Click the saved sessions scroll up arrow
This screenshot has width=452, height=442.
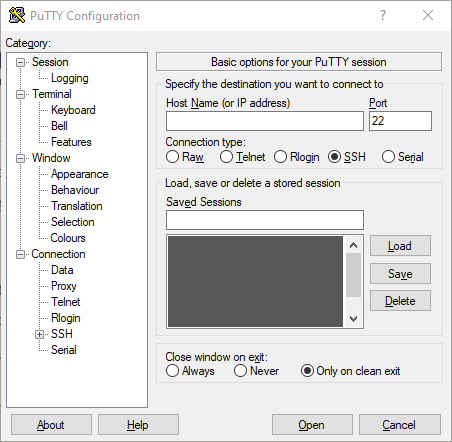[354, 246]
